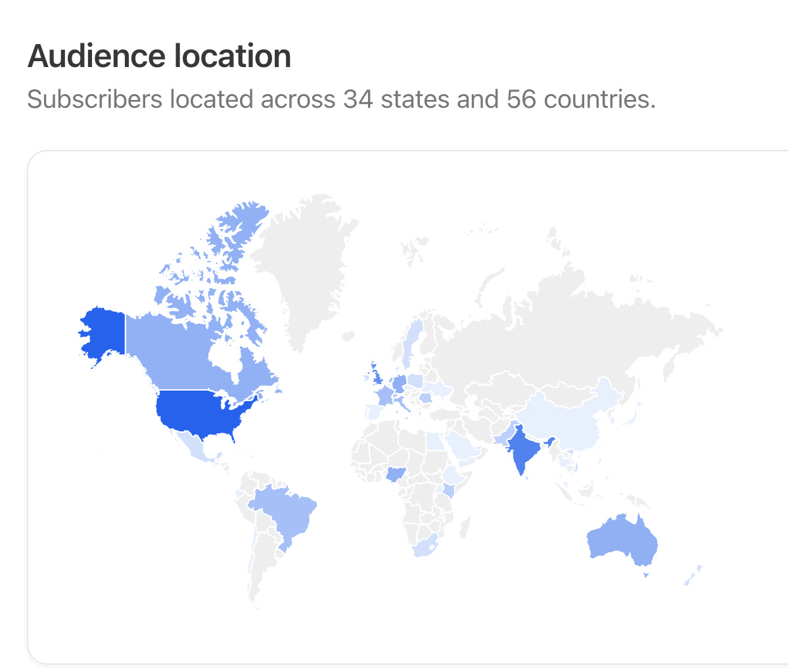Click the subscribers across 34 states subtitle
Screen dimensions: 788x672
pyautogui.click(x=341, y=99)
